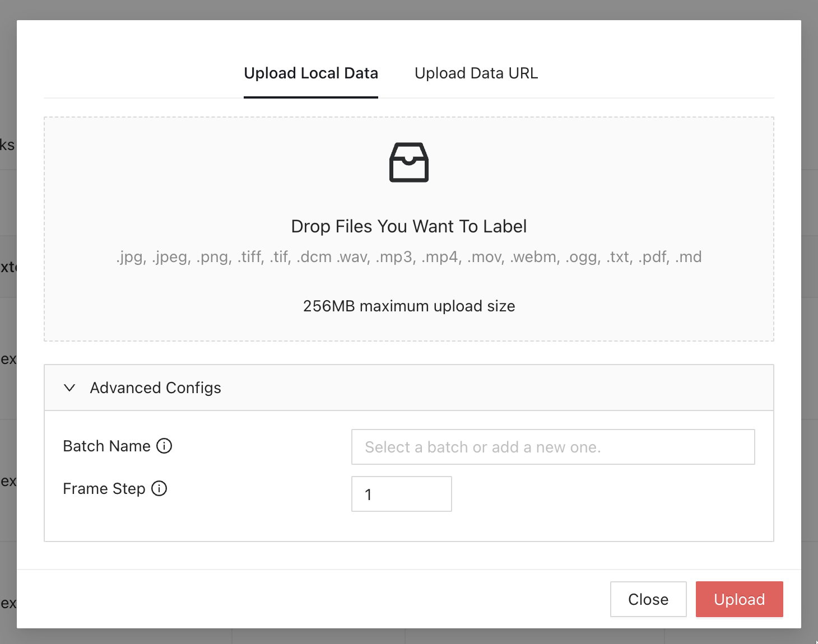818x644 pixels.
Task: Click the supported file extensions list
Action: click(x=409, y=257)
